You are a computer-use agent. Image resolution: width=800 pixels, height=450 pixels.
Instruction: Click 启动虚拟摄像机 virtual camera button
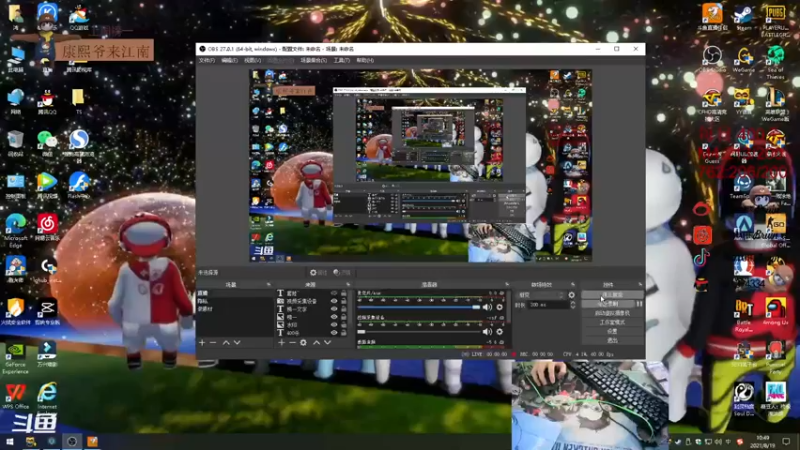coord(612,313)
